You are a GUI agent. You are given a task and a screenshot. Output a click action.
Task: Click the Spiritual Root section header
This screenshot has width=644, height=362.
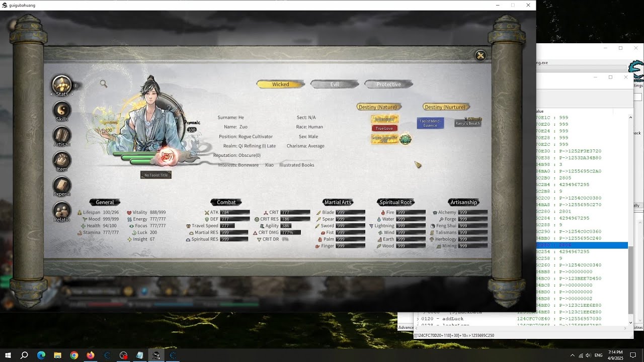point(395,202)
